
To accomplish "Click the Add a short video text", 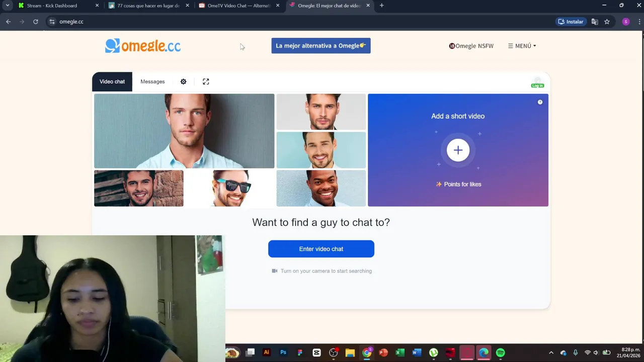I will click(x=458, y=116).
